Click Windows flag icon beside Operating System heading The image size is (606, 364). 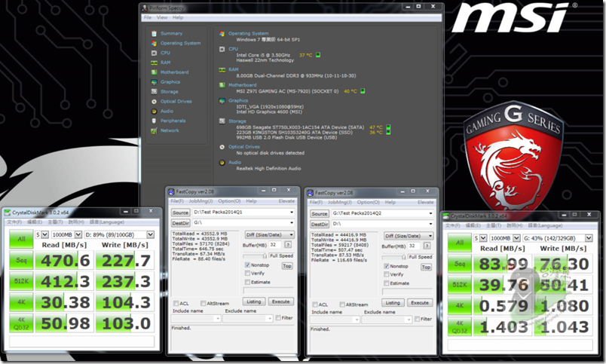point(222,34)
